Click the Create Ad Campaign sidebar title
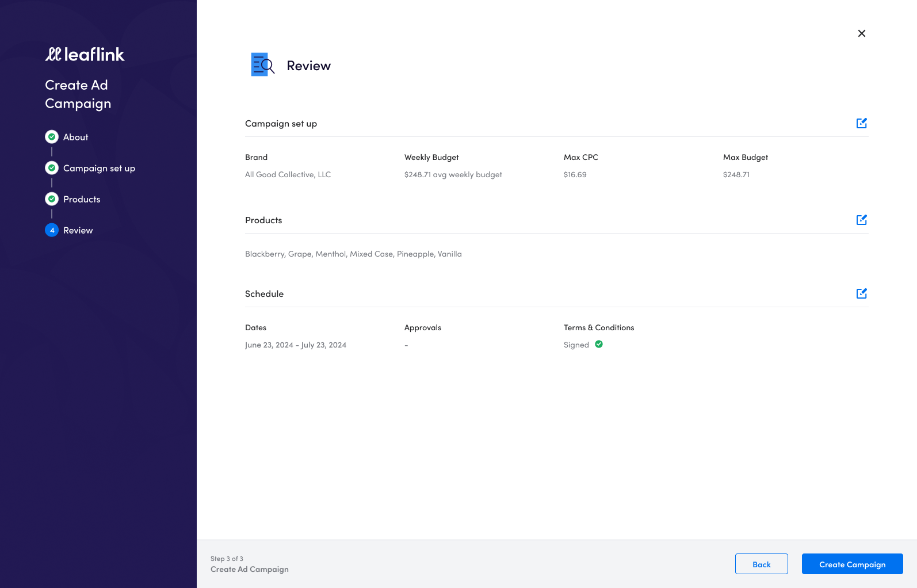Viewport: 917px width, 588px height. pos(78,94)
